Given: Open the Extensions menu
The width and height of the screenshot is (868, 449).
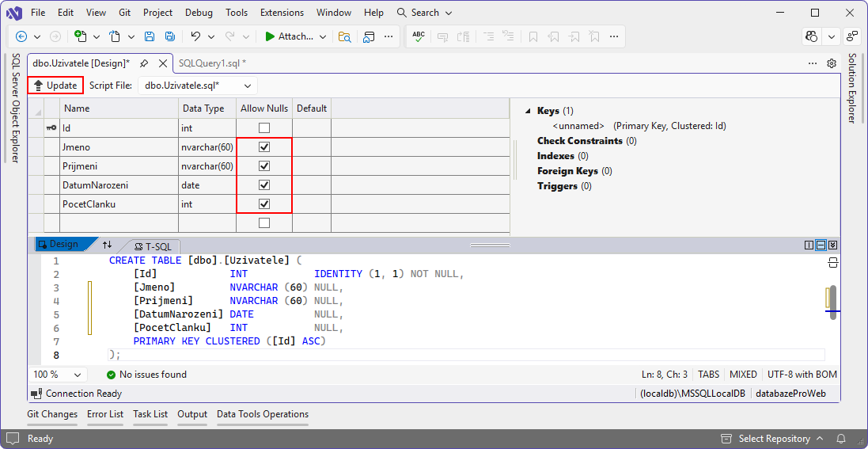Looking at the screenshot, I should (x=282, y=12).
